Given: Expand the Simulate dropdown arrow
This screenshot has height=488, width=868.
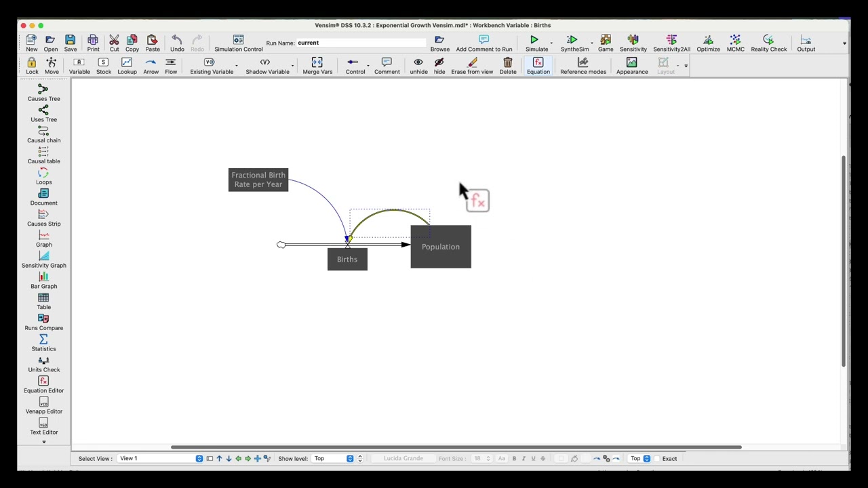Looking at the screenshot, I should 551,44.
